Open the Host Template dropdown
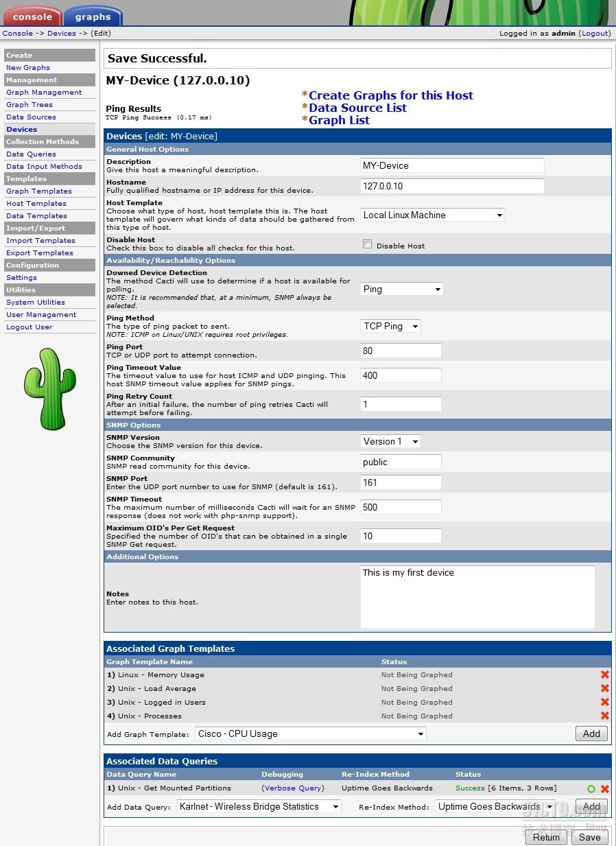The width and height of the screenshot is (616, 846). click(x=433, y=215)
